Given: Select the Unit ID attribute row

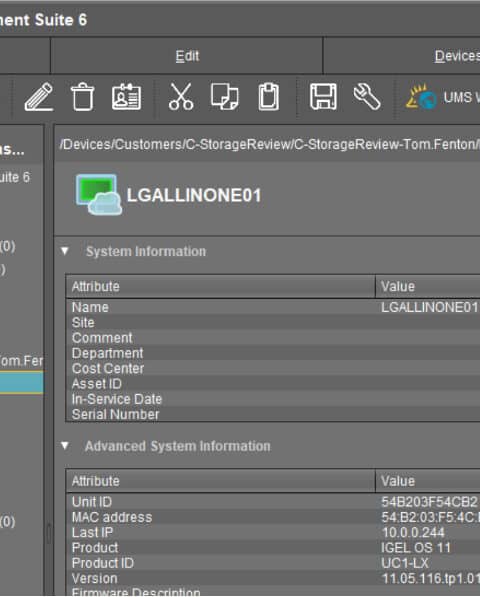Looking at the screenshot, I should pos(273,502).
